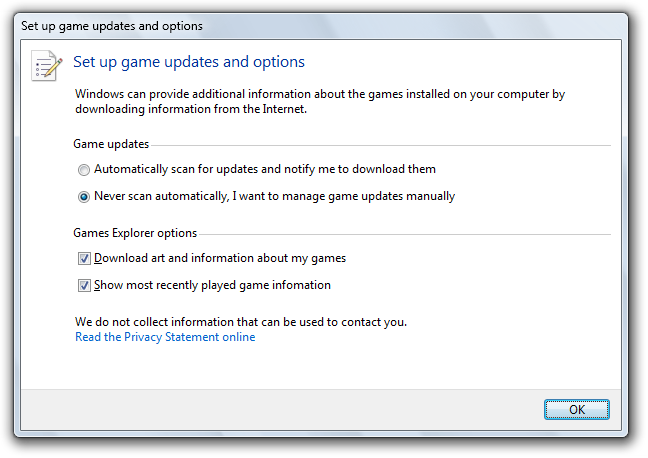
Task: Choose the 'Never scan automatically' radio button
Action: pos(84,197)
